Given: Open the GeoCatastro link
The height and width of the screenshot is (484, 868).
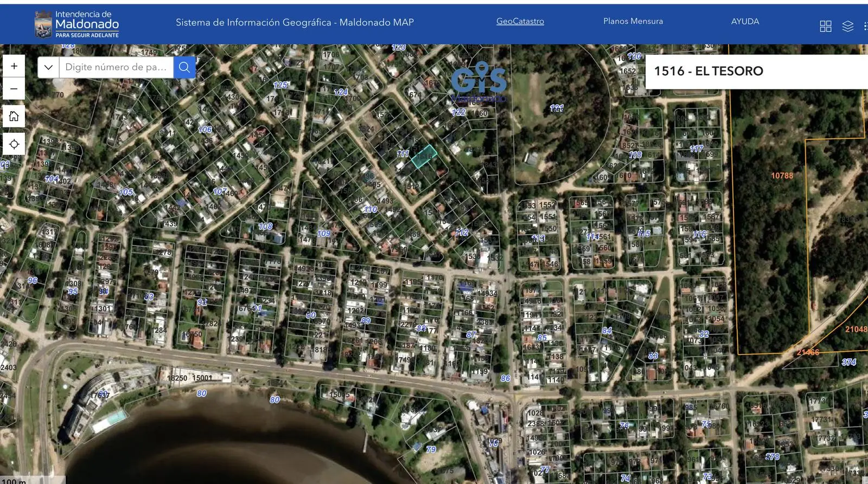Looking at the screenshot, I should 520,22.
